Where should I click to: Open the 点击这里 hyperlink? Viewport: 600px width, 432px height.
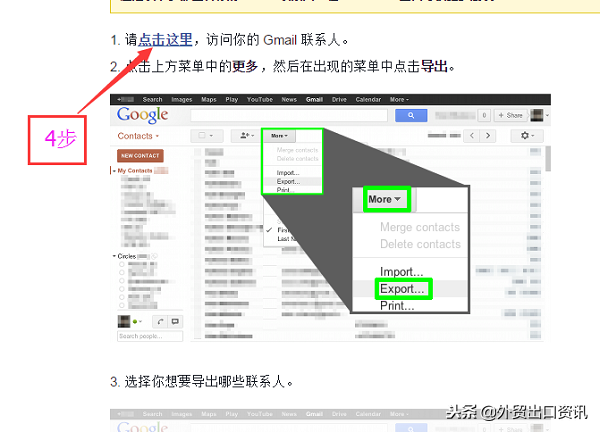165,40
